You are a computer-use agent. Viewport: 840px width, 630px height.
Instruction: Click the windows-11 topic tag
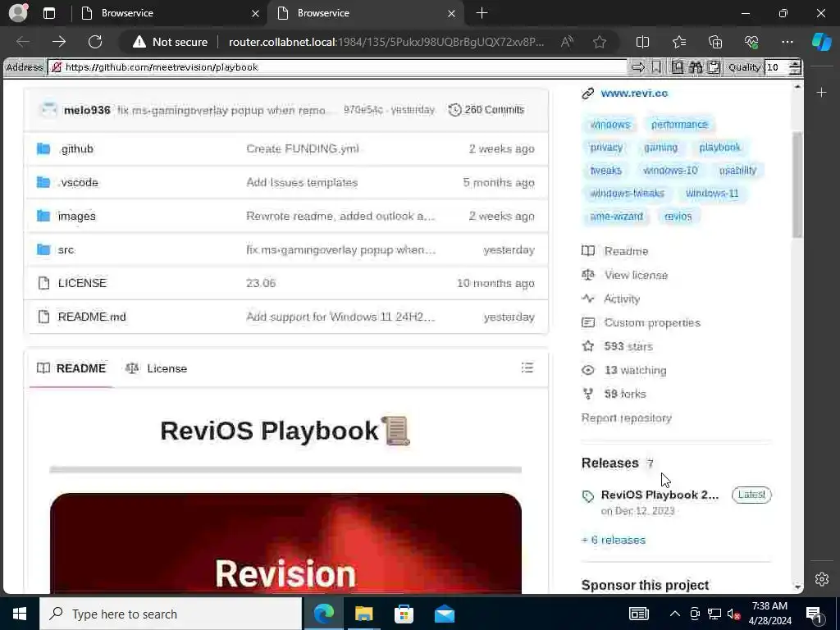point(712,194)
